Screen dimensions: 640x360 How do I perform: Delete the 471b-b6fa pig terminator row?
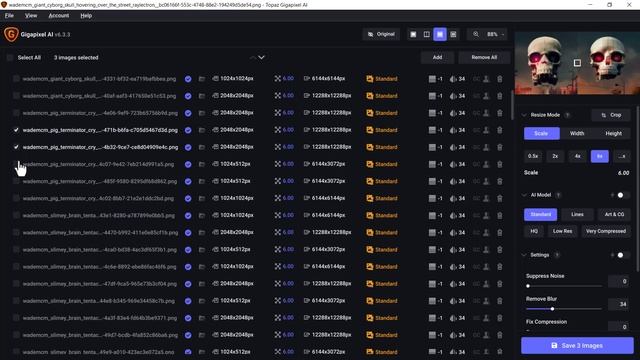(x=500, y=130)
